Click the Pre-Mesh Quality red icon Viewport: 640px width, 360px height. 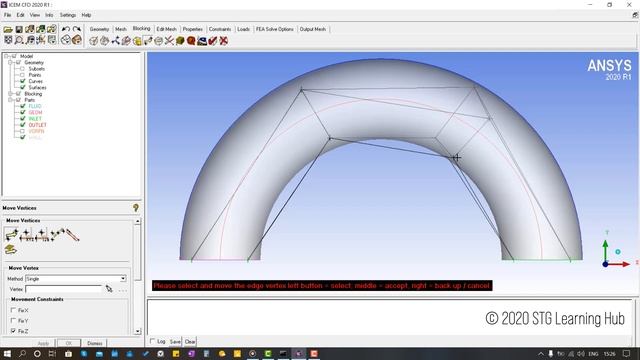191,41
